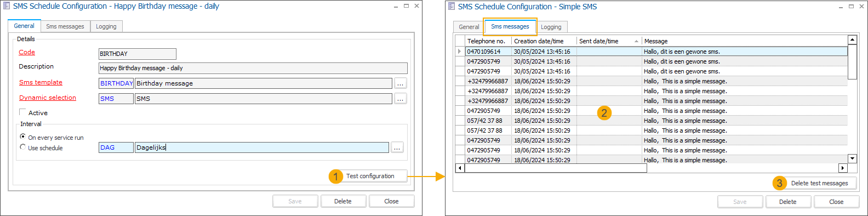Click Close button in Happy Birthday window
The height and width of the screenshot is (216, 868).
[x=391, y=201]
